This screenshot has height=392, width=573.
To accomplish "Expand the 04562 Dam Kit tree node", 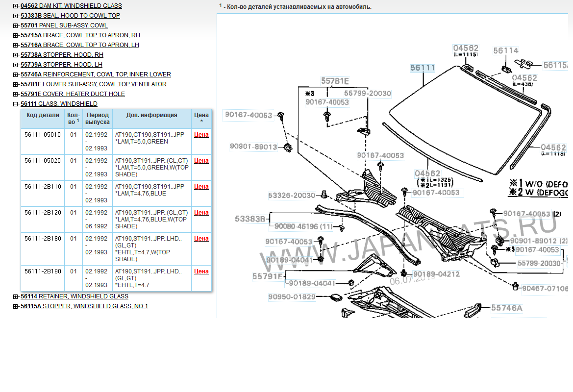I will tap(16, 6).
